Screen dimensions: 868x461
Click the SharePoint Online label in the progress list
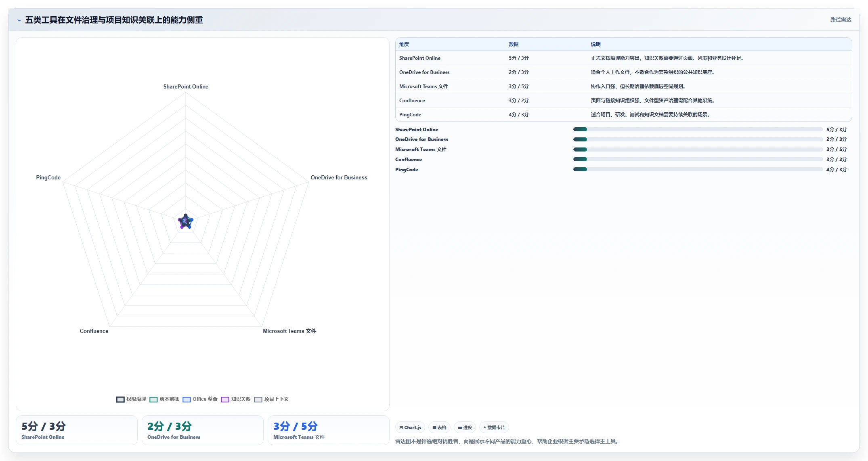pyautogui.click(x=417, y=130)
